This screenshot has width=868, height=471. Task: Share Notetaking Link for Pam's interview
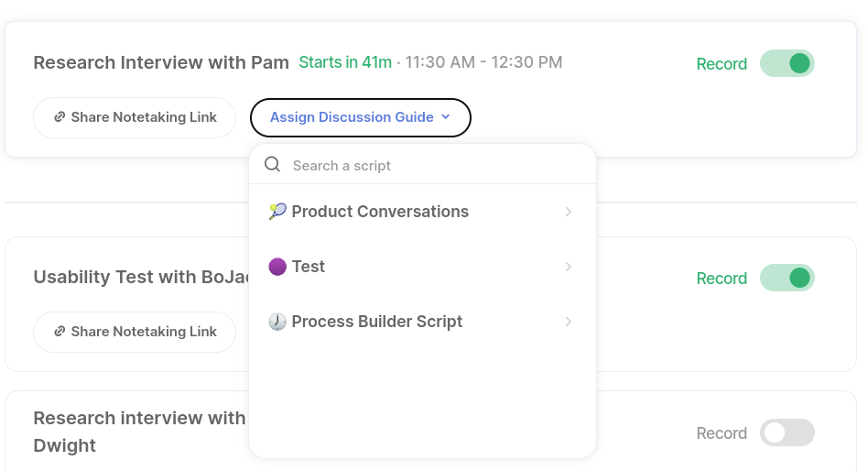point(135,117)
